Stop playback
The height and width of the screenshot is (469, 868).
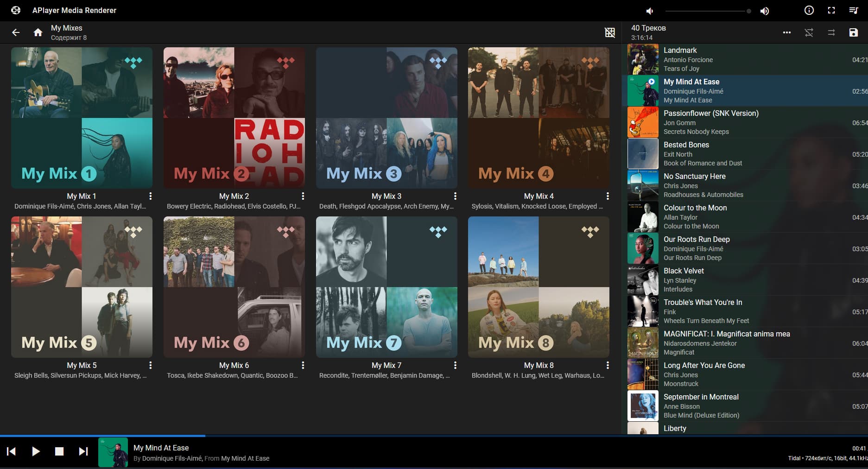click(x=59, y=451)
